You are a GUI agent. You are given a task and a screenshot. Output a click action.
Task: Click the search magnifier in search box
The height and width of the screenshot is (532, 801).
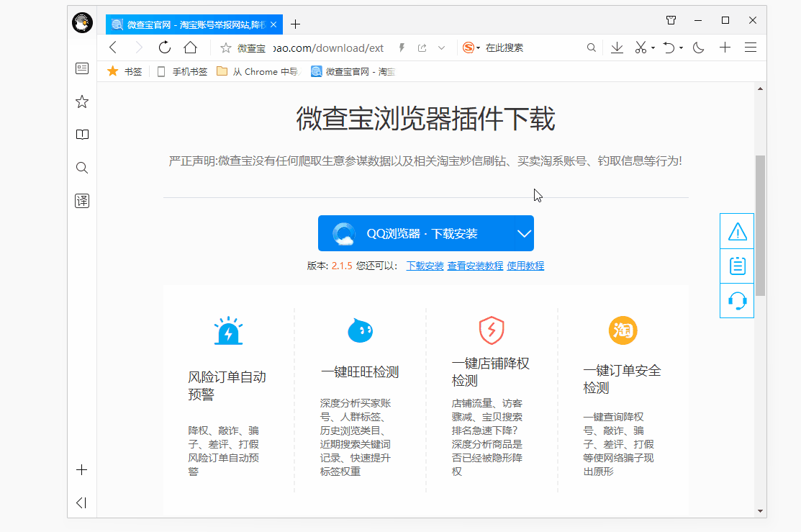click(x=591, y=48)
